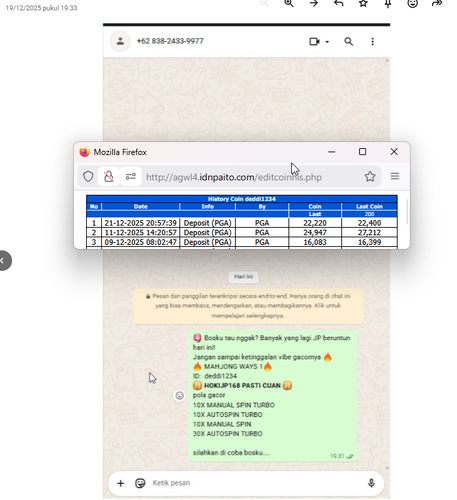
Task: Open the chat three-dot menu
Action: [373, 41]
